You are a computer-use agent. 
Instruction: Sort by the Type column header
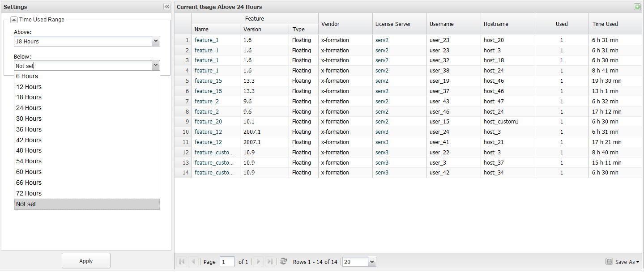303,30
